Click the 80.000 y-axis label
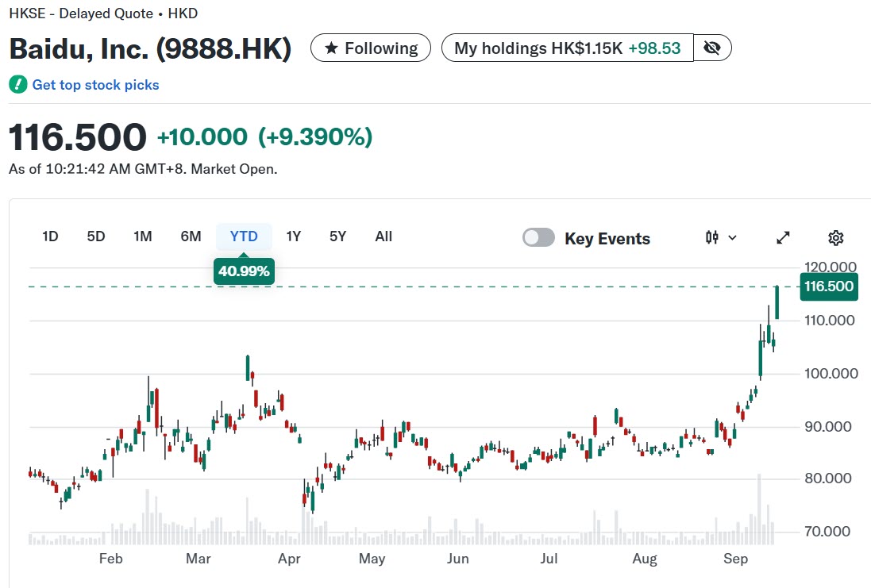This screenshot has width=871, height=588. click(x=827, y=478)
